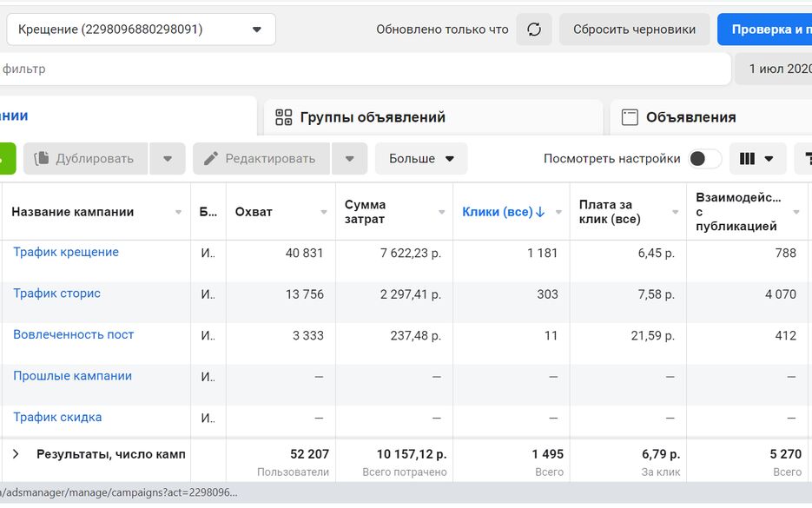Click total spend 10 157,12 р.
Image resolution: width=812 pixels, height=508 pixels.
tap(412, 454)
